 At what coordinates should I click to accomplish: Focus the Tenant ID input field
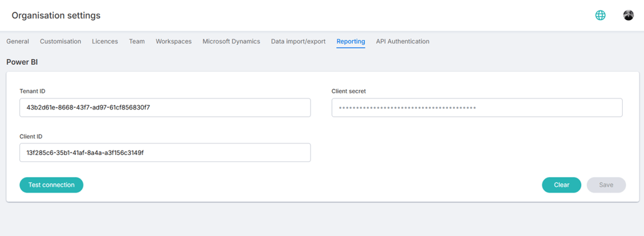click(x=165, y=108)
